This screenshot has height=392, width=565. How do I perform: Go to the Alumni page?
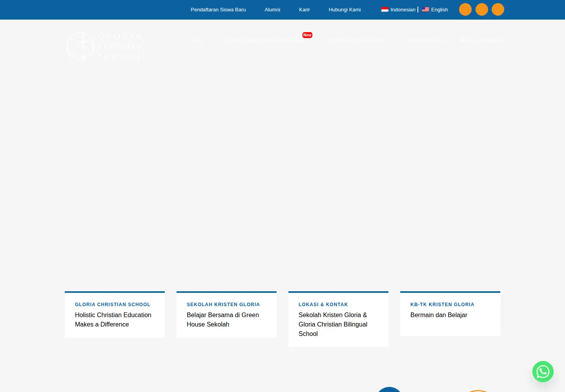(x=272, y=10)
